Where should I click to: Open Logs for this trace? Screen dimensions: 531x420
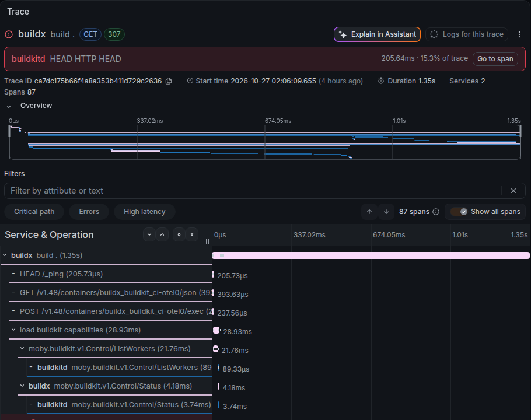tap(467, 34)
